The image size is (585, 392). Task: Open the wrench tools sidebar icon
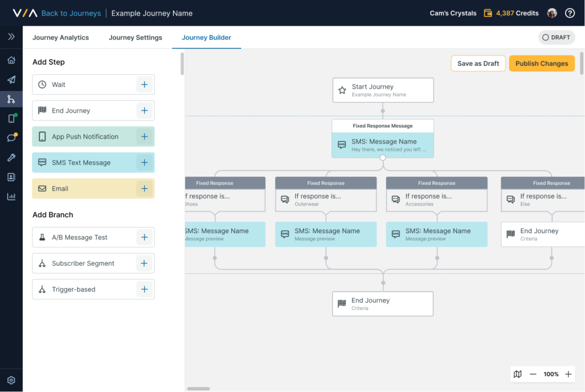11,158
